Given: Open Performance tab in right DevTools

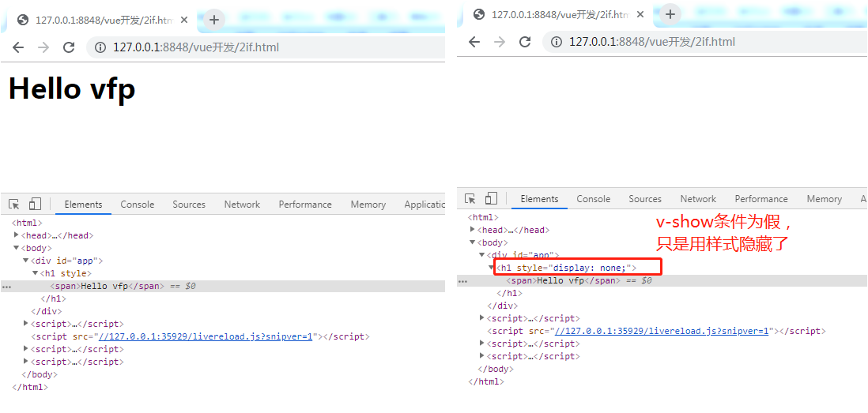Looking at the screenshot, I should (x=761, y=199).
